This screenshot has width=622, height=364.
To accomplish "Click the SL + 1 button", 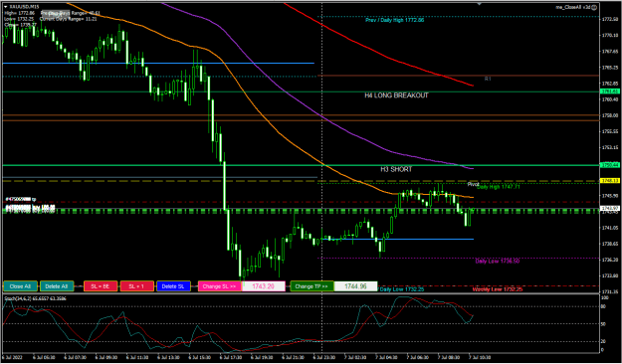I will pos(137,286).
